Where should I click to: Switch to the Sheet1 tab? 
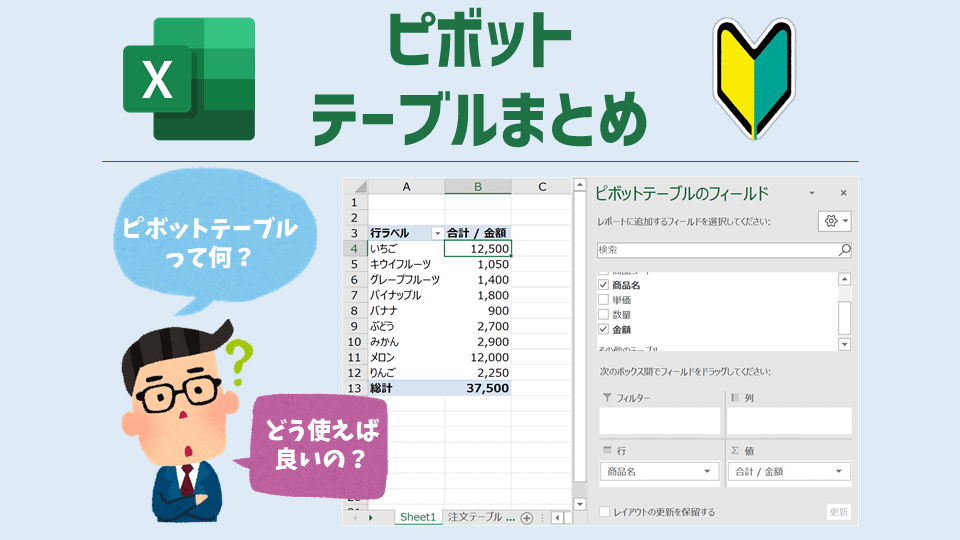pyautogui.click(x=417, y=518)
